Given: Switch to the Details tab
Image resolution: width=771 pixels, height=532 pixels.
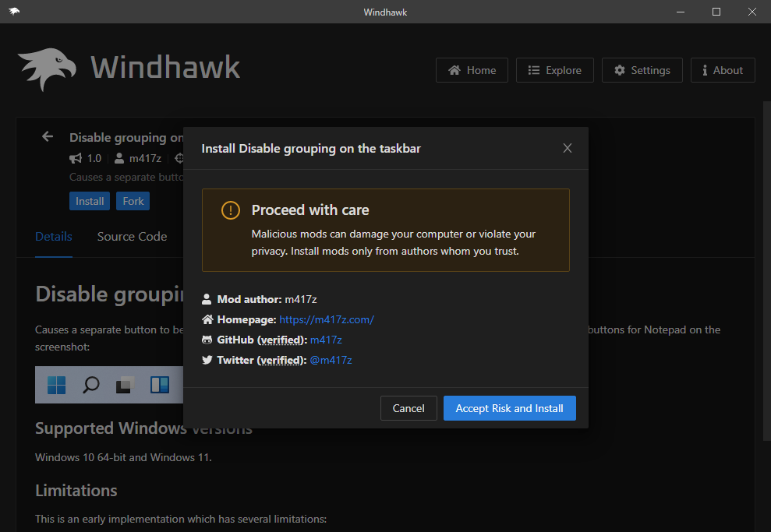Looking at the screenshot, I should [54, 236].
